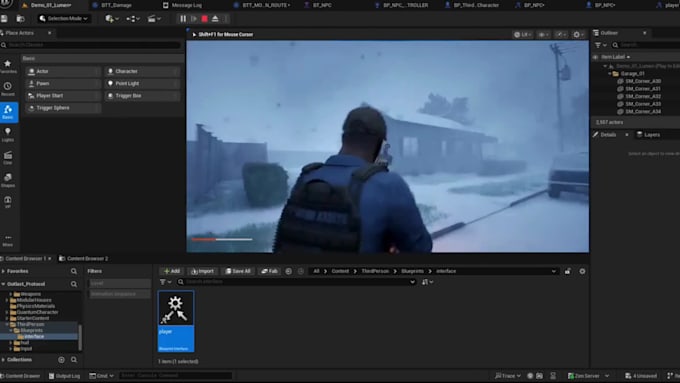The image size is (680, 383).
Task: Select the Trigger Sphere item
Action: click(x=63, y=108)
